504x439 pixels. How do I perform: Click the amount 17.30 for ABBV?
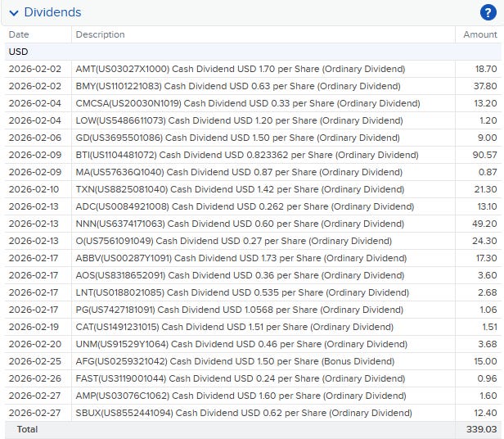tap(486, 258)
